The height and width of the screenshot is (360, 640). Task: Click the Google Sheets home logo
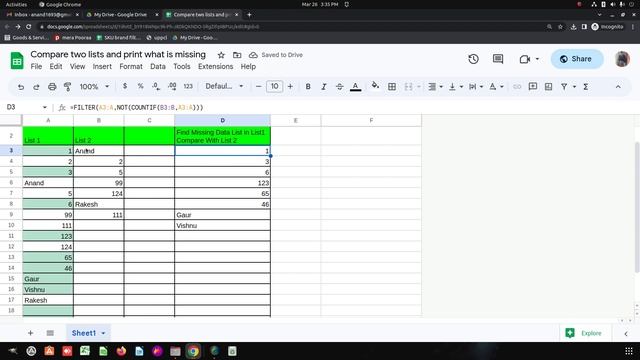click(x=17, y=61)
